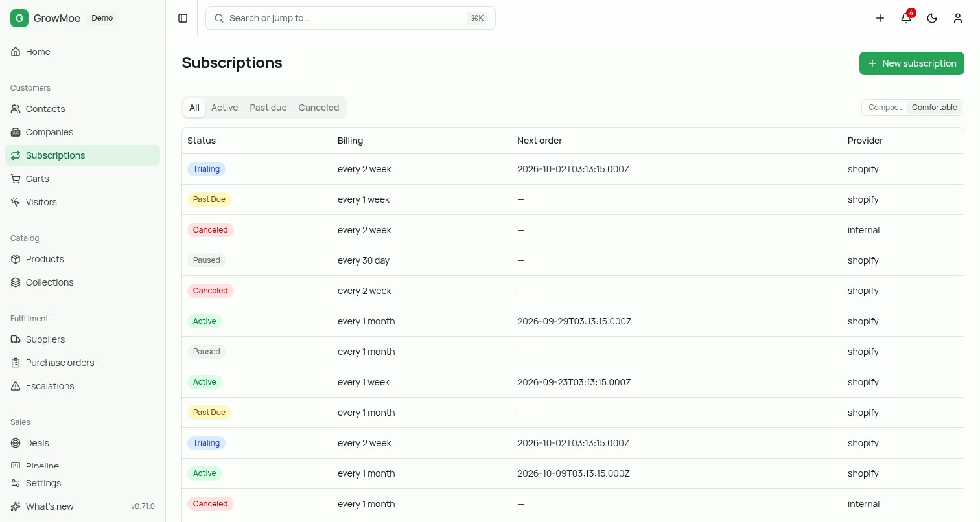This screenshot has height=522, width=980.
Task: Click the Next order column header
Action: point(539,141)
